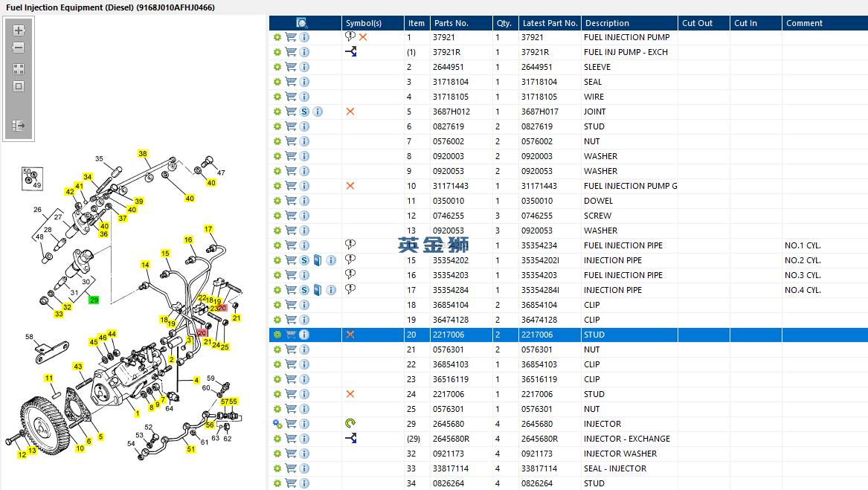Click book icon on part 35354202 row

pyautogui.click(x=318, y=260)
